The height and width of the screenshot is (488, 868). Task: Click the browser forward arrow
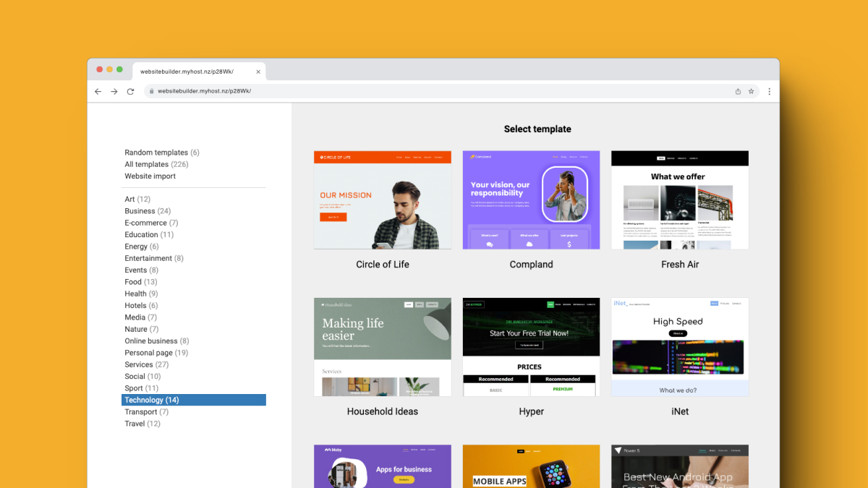pyautogui.click(x=114, y=92)
